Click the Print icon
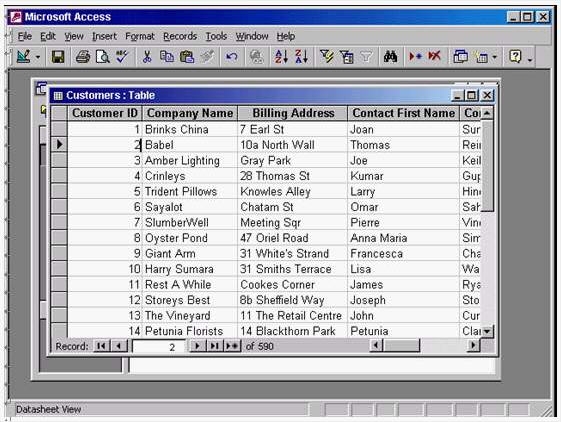The height and width of the screenshot is (422, 561). click(x=83, y=57)
